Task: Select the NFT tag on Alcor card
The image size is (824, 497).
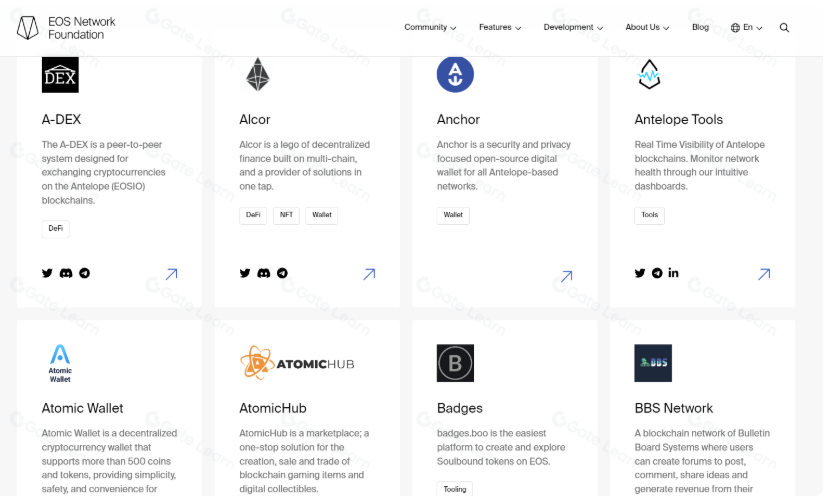Action: [287, 215]
